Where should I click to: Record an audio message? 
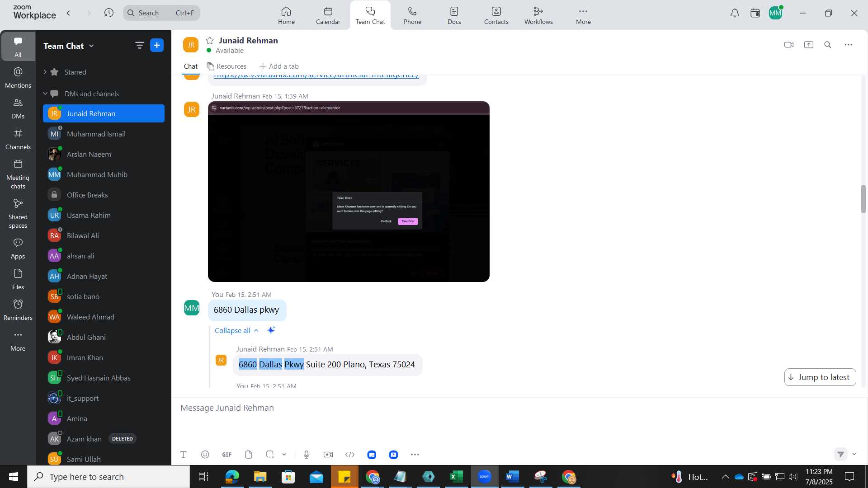(x=307, y=455)
